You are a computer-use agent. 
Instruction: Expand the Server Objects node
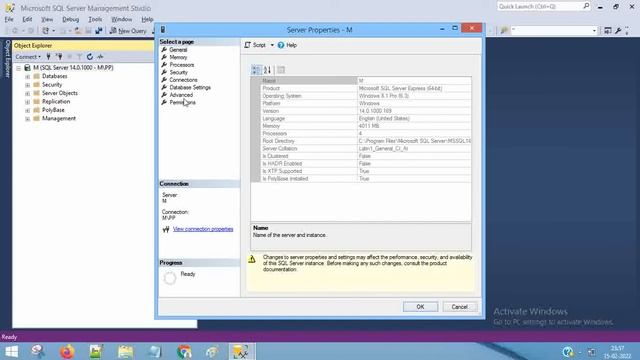27,93
